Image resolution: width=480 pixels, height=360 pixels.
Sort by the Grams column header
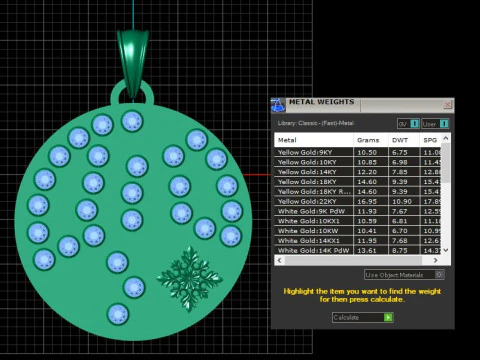click(x=371, y=140)
